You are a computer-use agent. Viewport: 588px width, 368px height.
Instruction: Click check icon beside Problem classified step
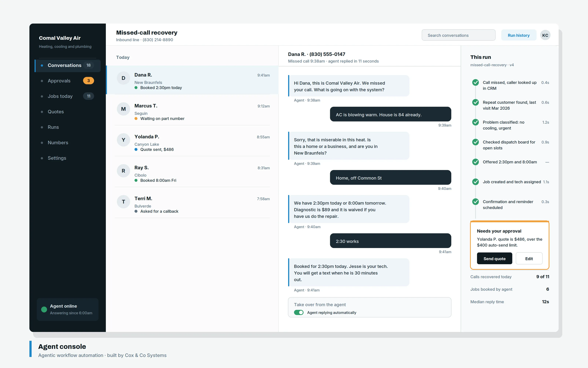(x=475, y=122)
